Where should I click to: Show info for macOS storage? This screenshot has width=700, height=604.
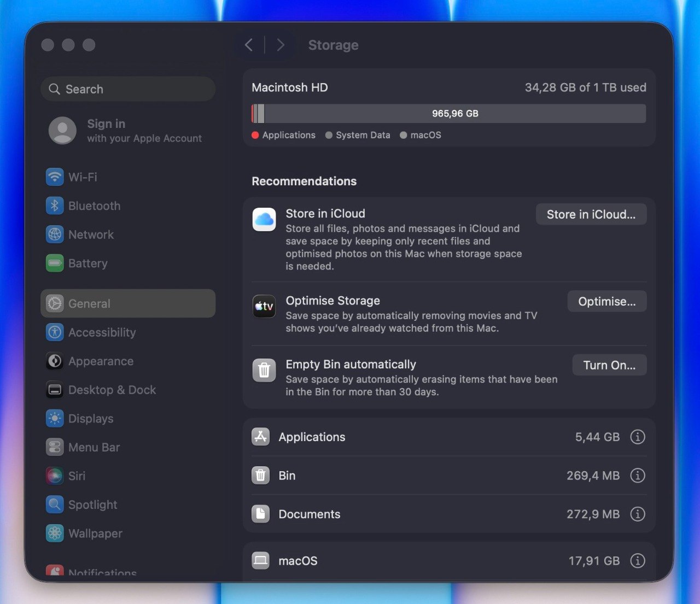pos(638,561)
